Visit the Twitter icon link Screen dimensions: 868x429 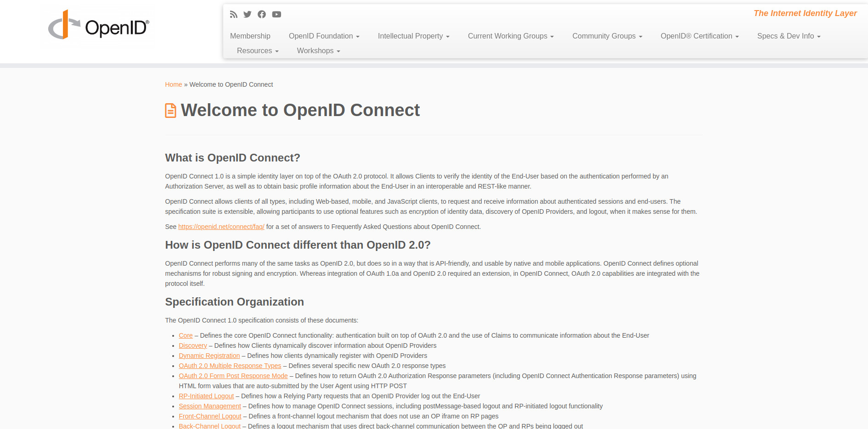click(x=248, y=14)
